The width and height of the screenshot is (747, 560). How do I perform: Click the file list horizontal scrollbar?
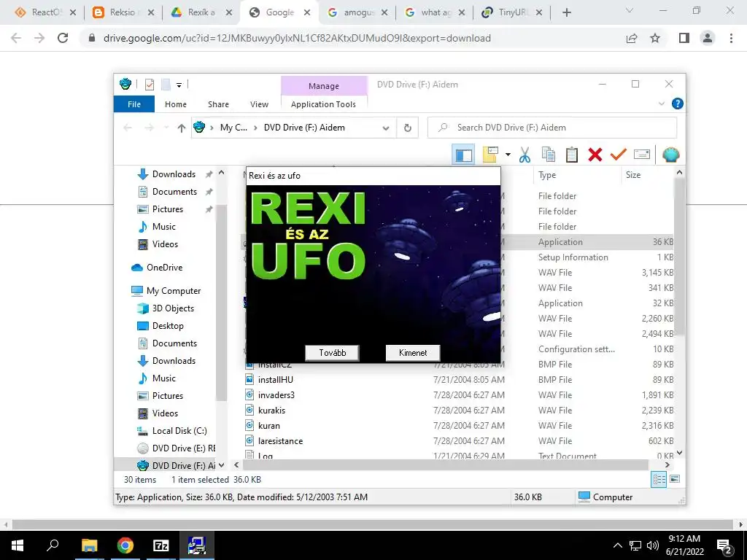(x=446, y=464)
